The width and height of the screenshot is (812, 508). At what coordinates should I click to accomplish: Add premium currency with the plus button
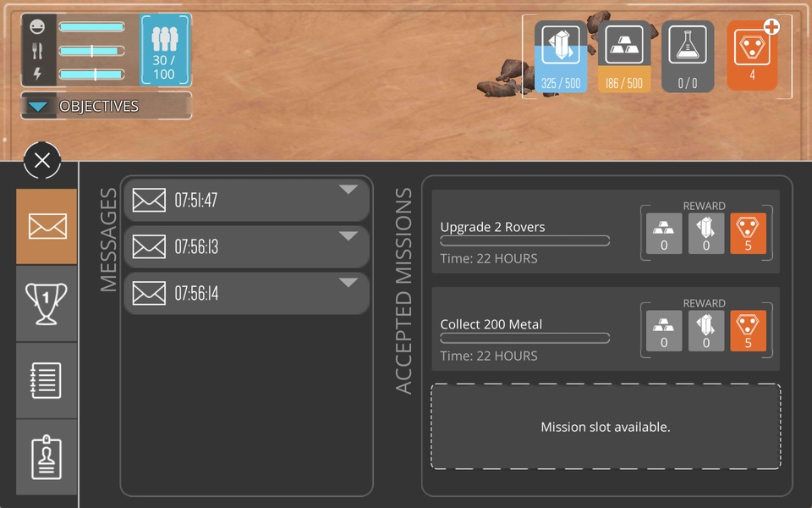pyautogui.click(x=771, y=26)
